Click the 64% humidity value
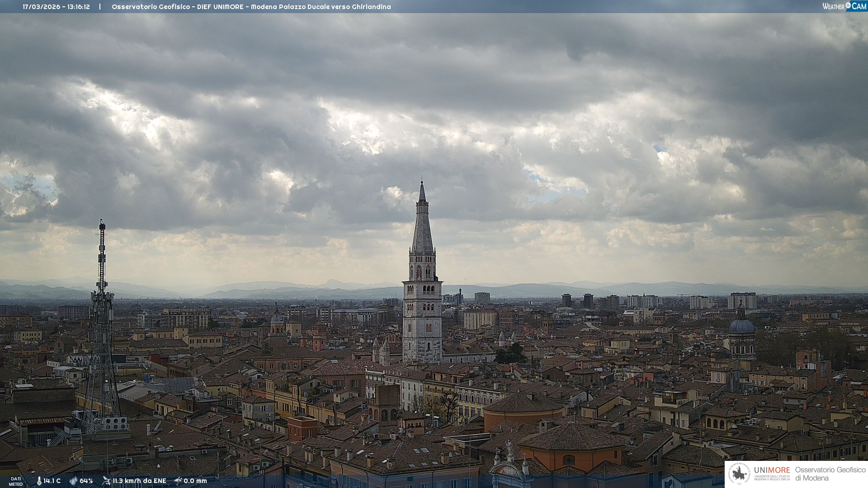 tap(86, 481)
